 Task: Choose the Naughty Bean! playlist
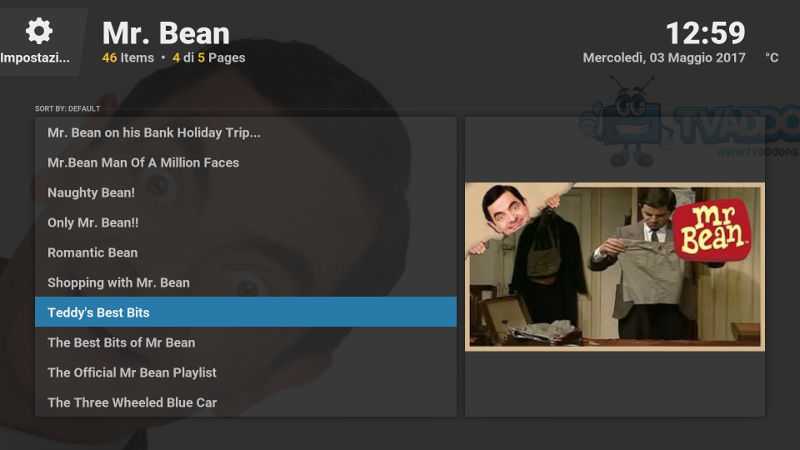(x=245, y=193)
